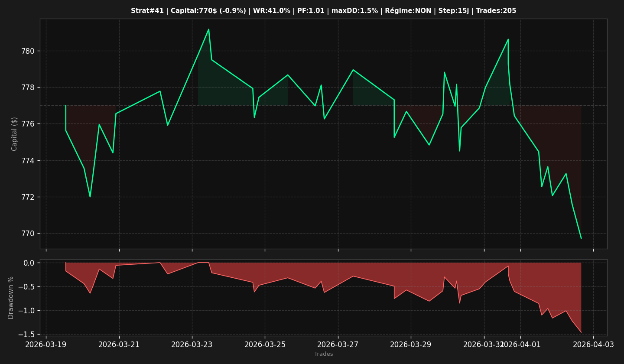Click the 774 capital axis tick label
Image resolution: width=624 pixels, height=364 pixels.
tap(28, 161)
